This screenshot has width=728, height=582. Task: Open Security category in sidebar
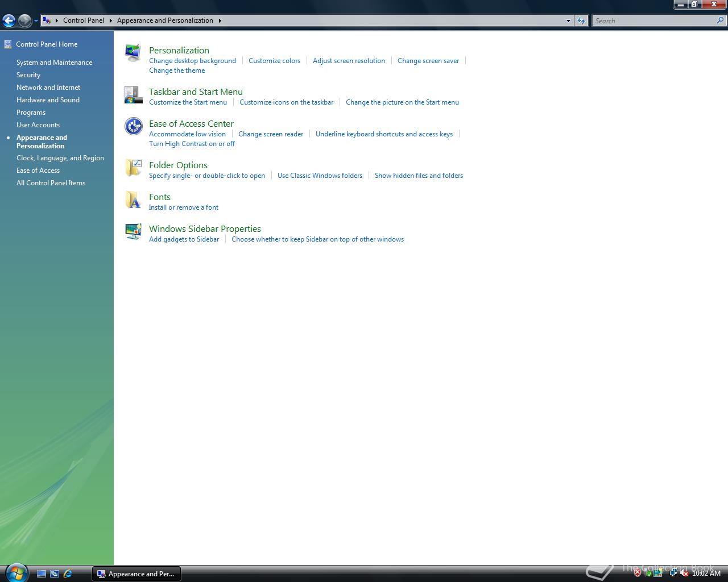pos(28,75)
